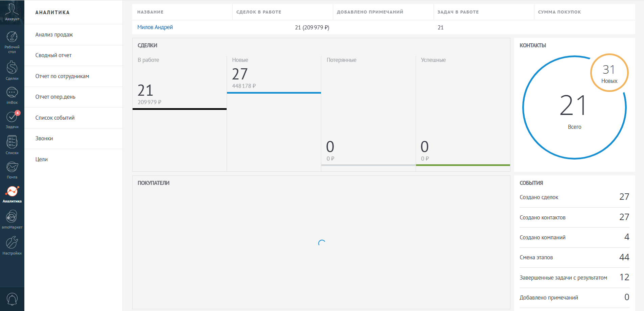Click the notification bell icon
The height and width of the screenshot is (311, 644).
[x=12, y=299]
